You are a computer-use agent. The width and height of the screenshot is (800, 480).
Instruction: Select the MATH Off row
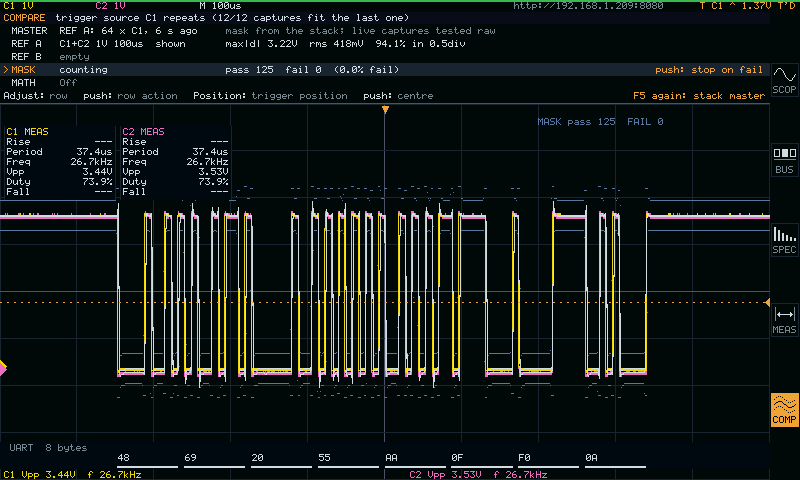385,83
